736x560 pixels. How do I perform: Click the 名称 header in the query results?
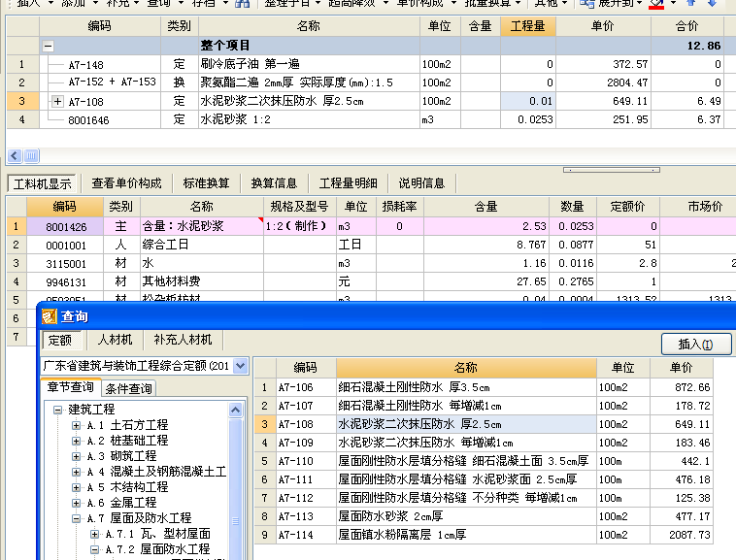(x=466, y=368)
